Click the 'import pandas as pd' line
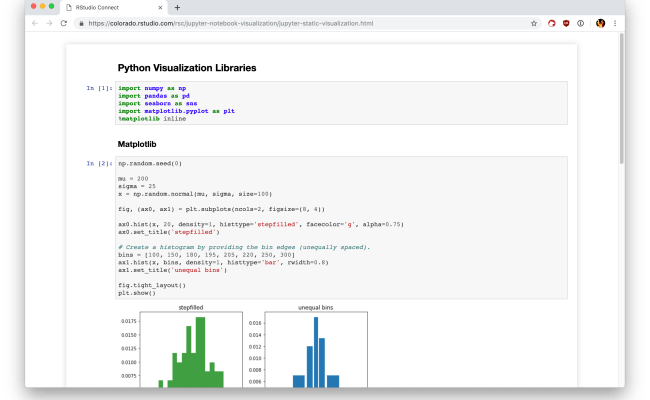 point(154,96)
